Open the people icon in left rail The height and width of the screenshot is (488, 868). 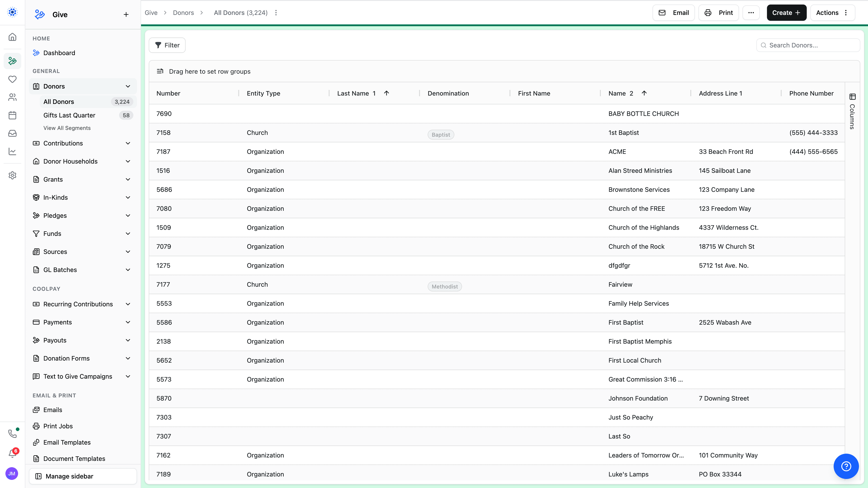coord(12,97)
